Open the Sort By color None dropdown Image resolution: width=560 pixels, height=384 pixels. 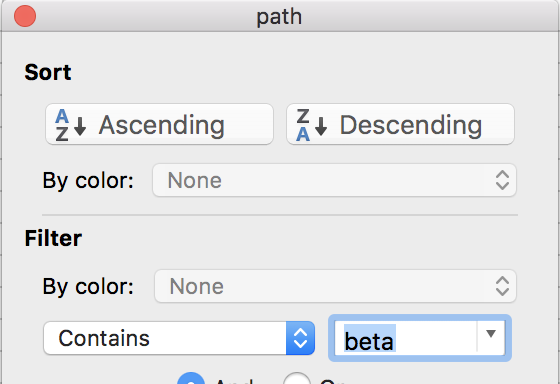click(334, 180)
